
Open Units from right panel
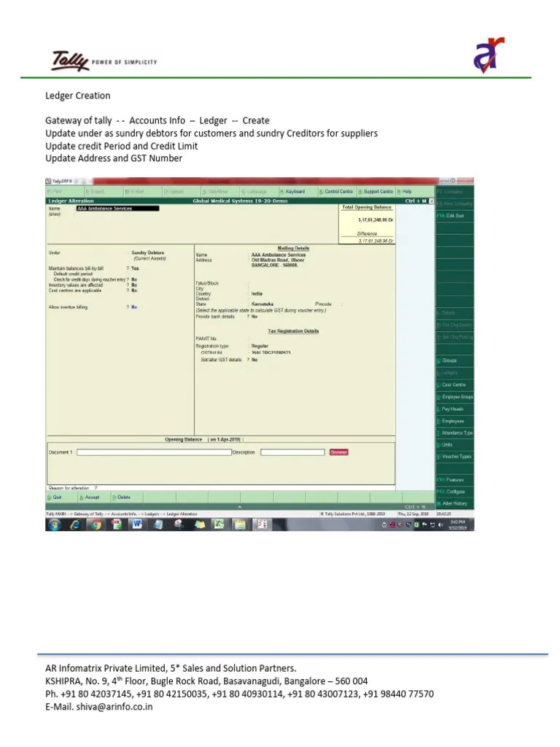(x=455, y=445)
